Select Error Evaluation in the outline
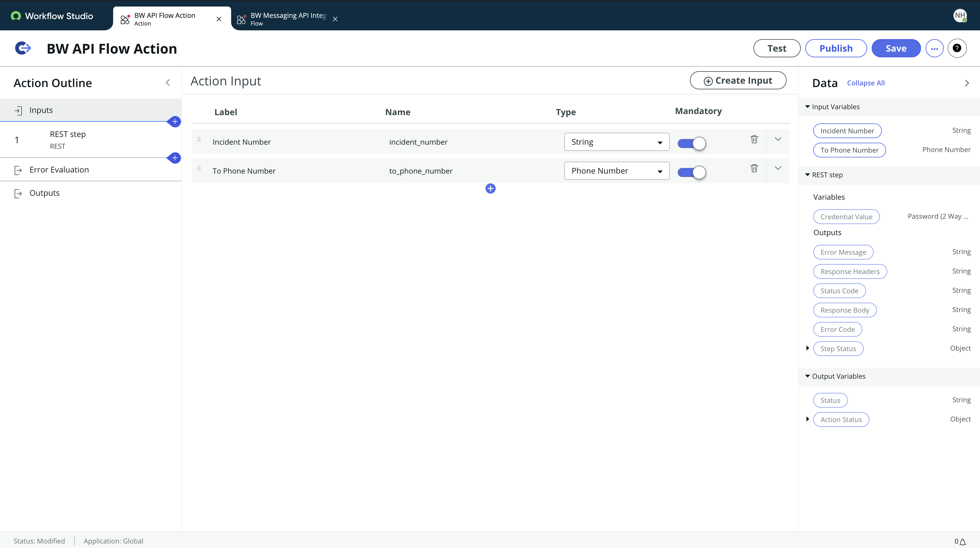The width and height of the screenshot is (980, 548). (90, 170)
